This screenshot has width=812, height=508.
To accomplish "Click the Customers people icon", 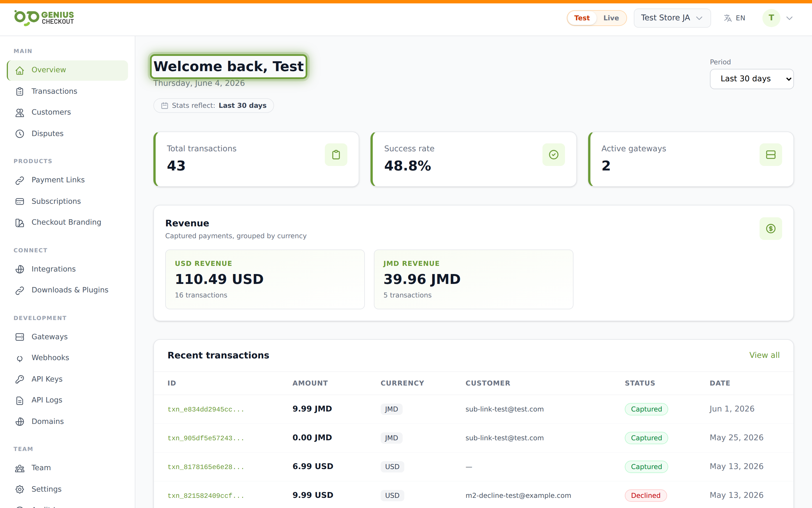I will (20, 113).
